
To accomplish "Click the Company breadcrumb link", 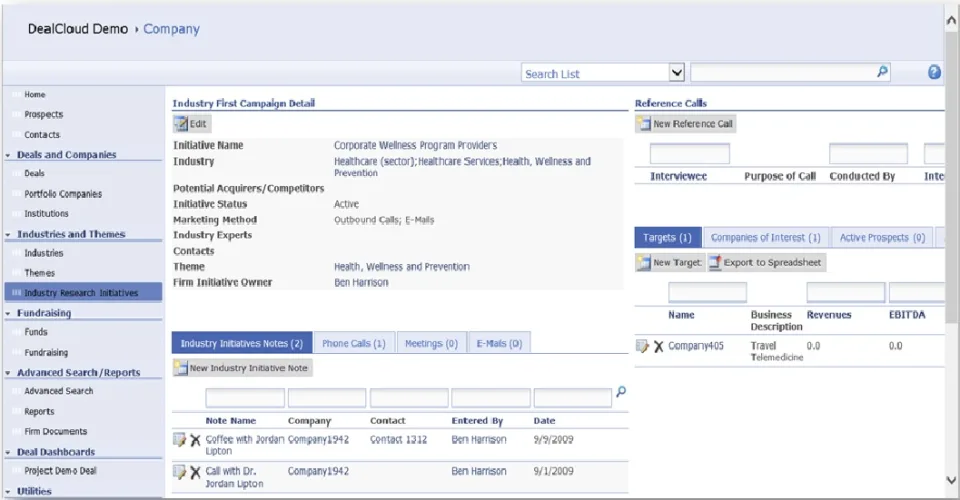I will point(171,29).
